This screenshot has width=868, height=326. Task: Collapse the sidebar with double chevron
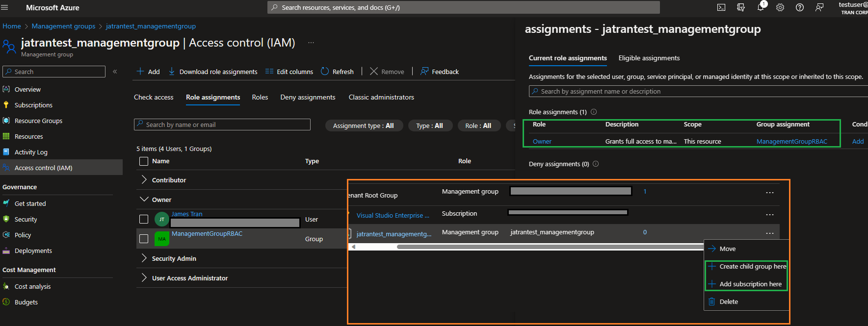[x=115, y=72]
